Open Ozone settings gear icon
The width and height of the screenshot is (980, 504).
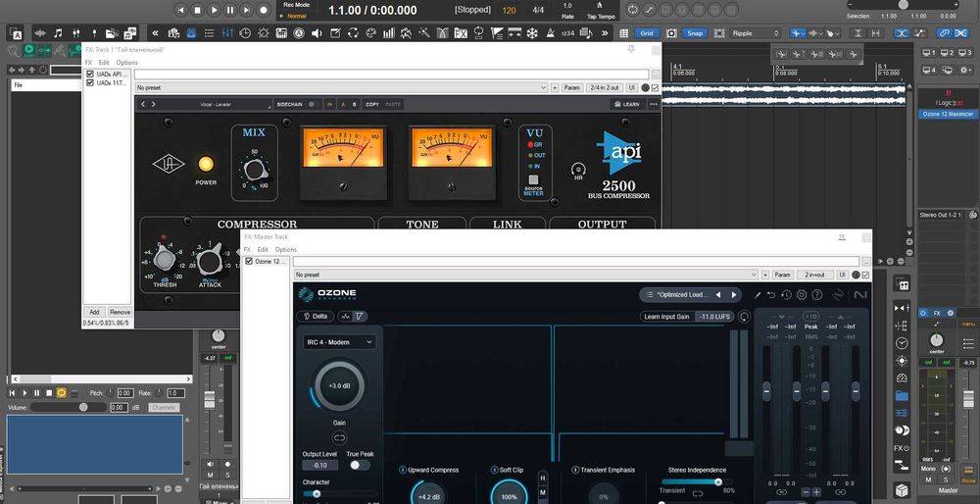(802, 295)
